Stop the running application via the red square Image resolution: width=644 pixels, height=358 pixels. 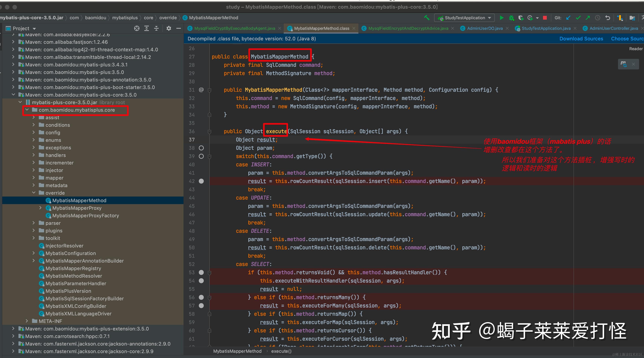click(545, 18)
